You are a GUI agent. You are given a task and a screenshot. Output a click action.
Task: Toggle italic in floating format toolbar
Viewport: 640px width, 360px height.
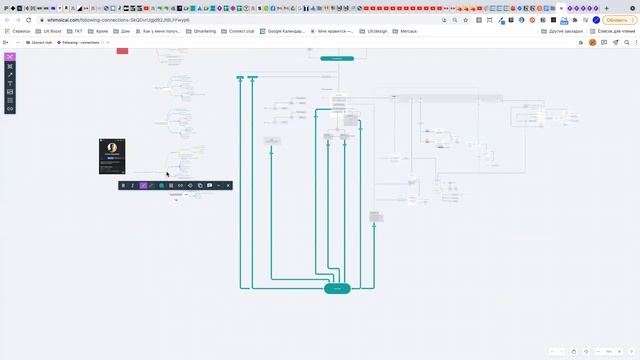pyautogui.click(x=133, y=186)
